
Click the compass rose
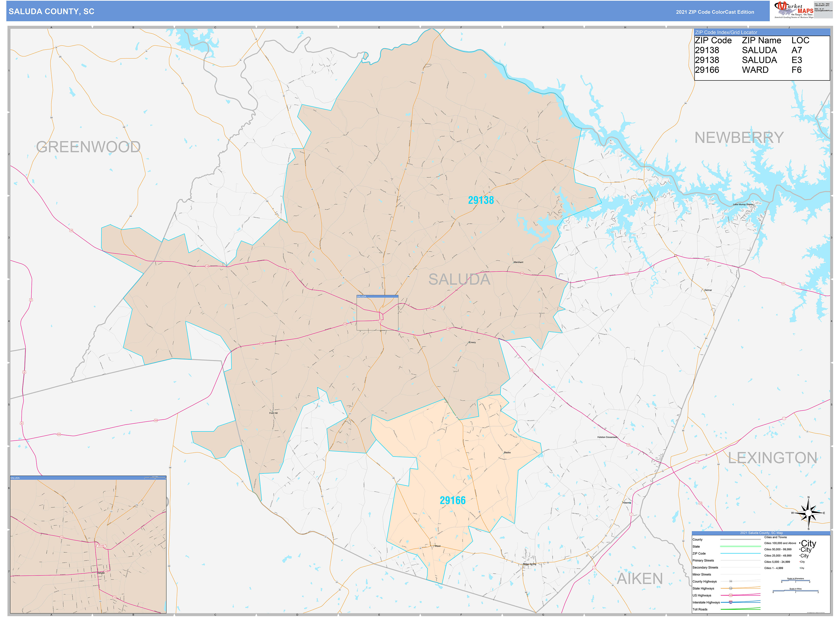pos(808,514)
